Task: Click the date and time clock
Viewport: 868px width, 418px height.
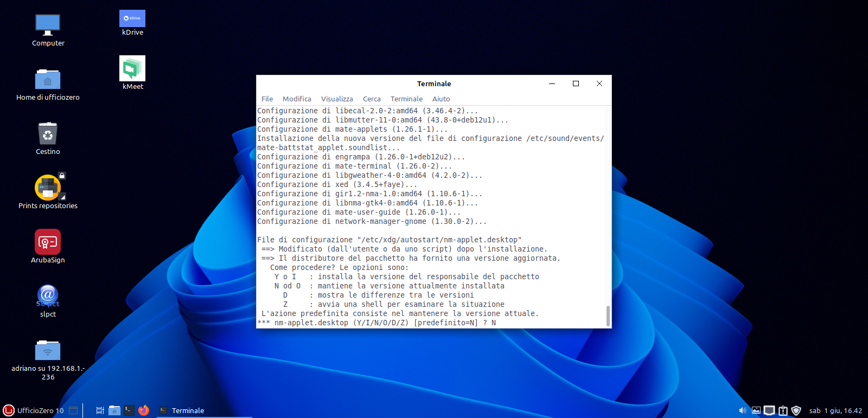Action: pos(835,410)
